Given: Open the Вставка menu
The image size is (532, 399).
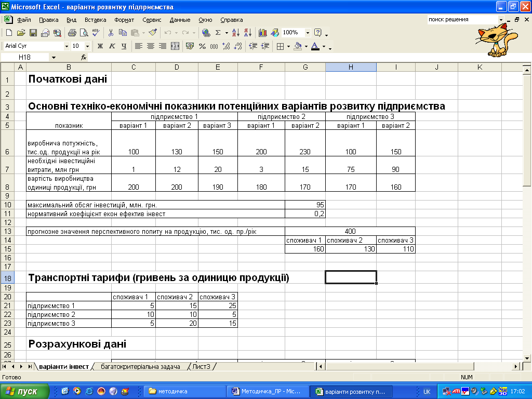Looking at the screenshot, I should 96,20.
